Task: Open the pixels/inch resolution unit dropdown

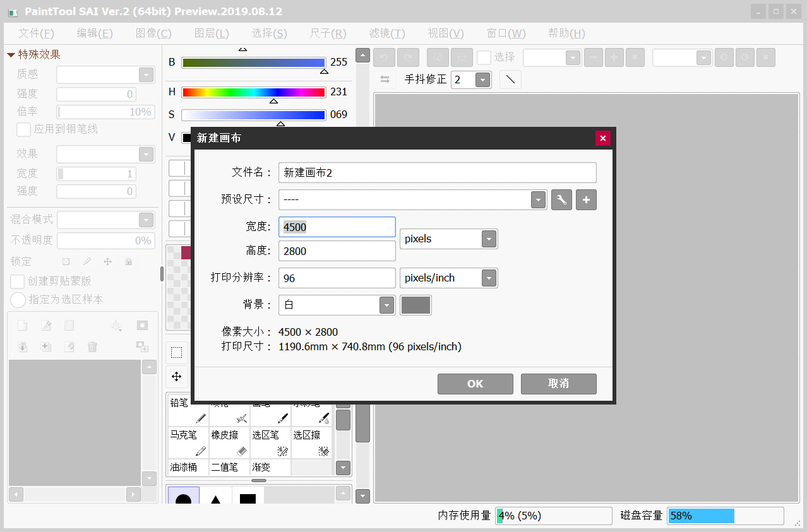Action: tap(489, 278)
